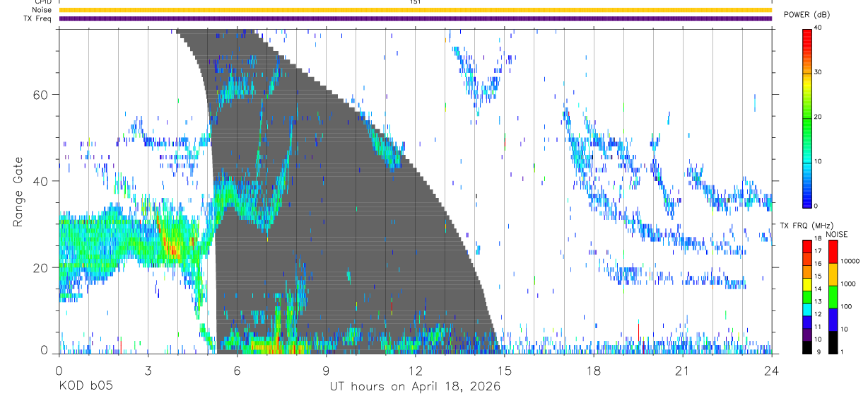Click the '21' UT hour axis tick
This screenshot has height=401, width=868.
point(683,371)
